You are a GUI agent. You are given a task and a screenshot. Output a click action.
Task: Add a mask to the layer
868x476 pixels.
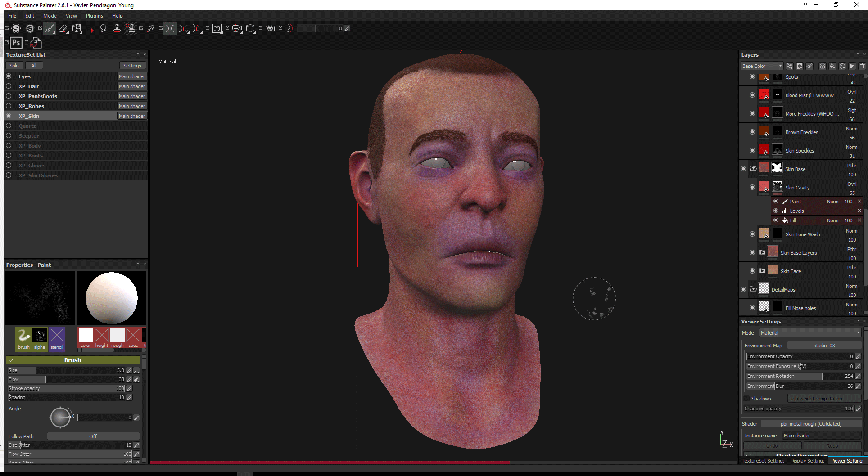pos(800,66)
